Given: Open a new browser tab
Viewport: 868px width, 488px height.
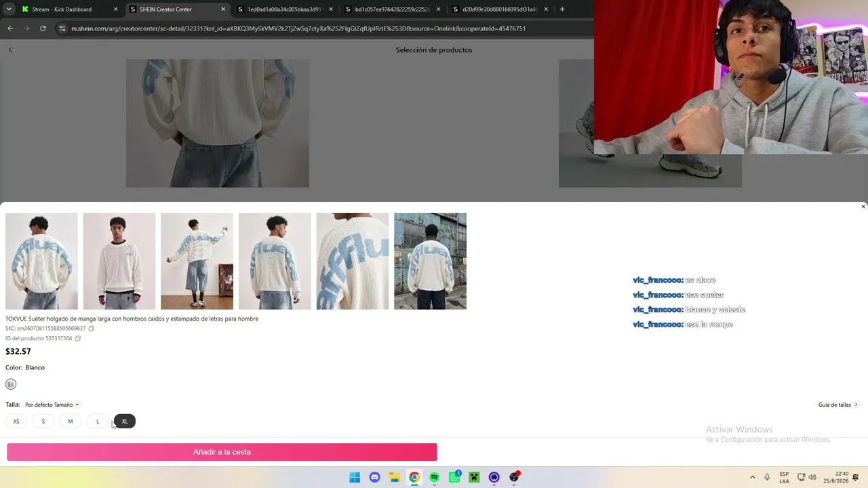Looking at the screenshot, I should tap(562, 9).
